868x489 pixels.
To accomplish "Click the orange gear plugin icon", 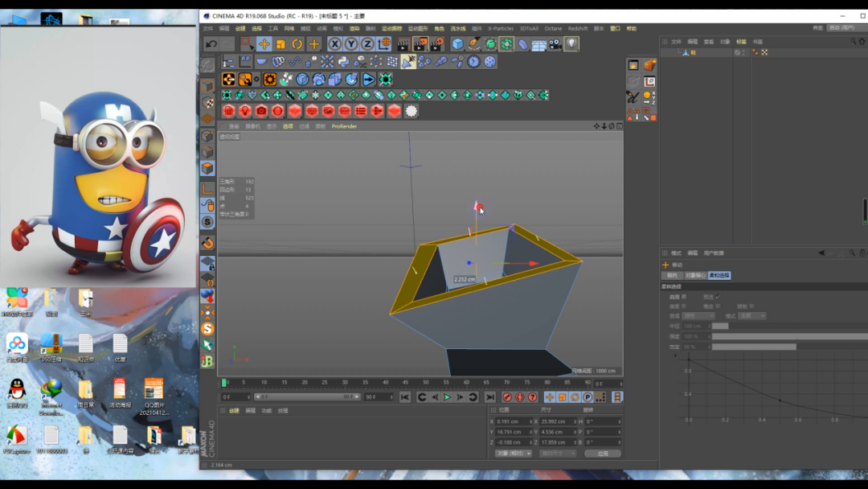I will coord(269,79).
